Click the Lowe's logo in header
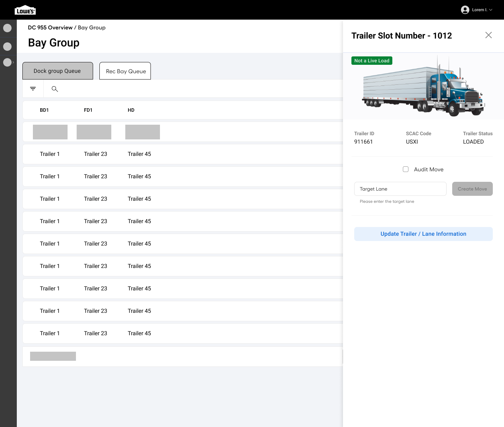This screenshot has height=427, width=504. tap(25, 10)
